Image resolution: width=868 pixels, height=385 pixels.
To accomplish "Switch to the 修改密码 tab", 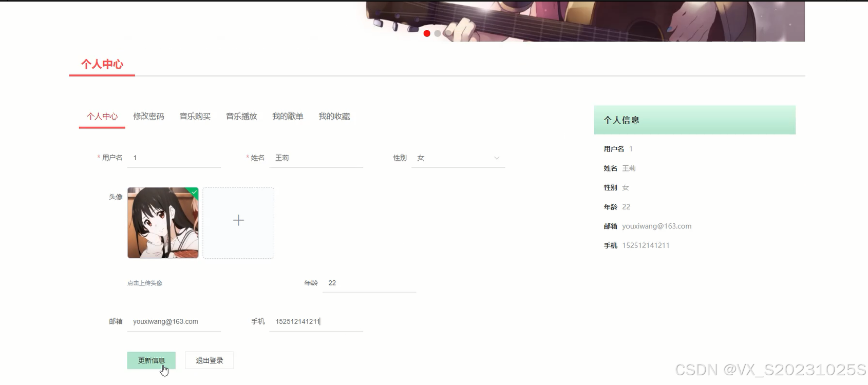I will tap(148, 117).
